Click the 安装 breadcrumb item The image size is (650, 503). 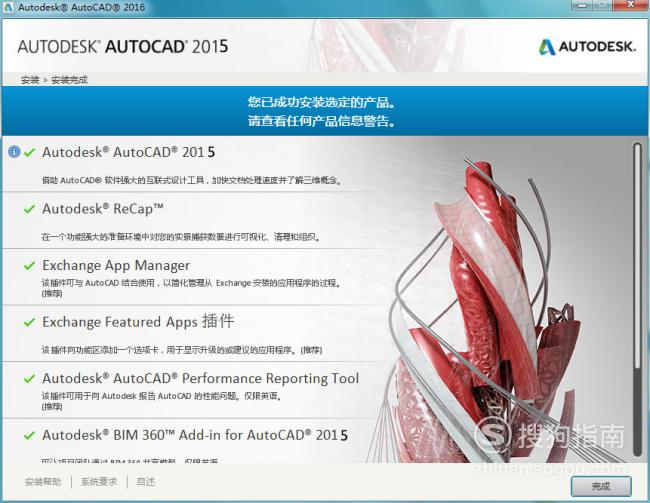click(30, 80)
